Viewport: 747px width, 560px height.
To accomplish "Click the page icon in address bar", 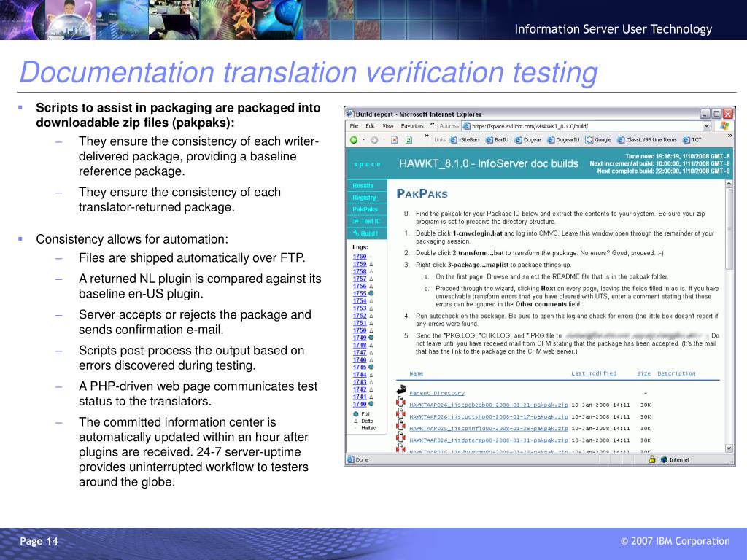I will click(467, 126).
